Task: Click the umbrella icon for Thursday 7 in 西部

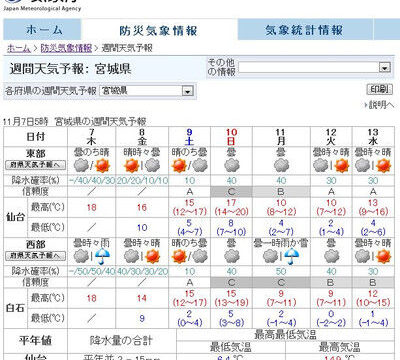Action: tap(102, 257)
